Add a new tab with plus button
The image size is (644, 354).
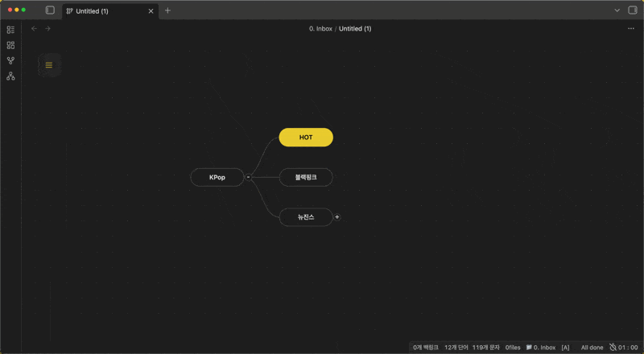167,10
